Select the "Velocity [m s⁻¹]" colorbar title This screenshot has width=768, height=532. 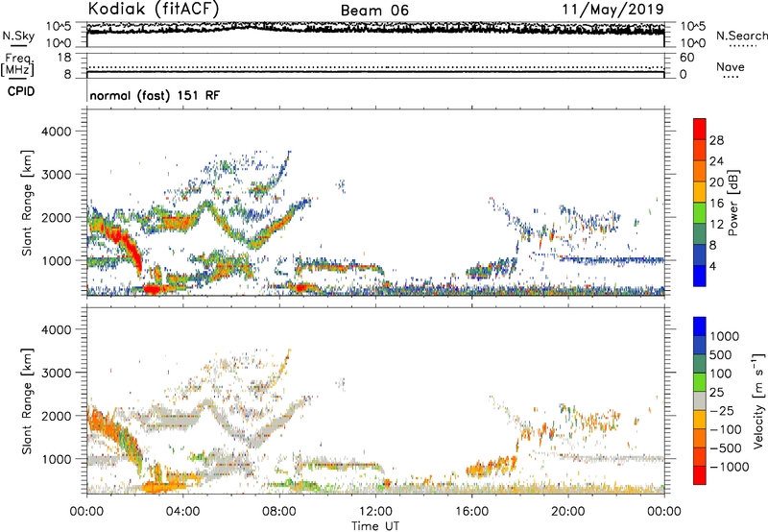(758, 400)
